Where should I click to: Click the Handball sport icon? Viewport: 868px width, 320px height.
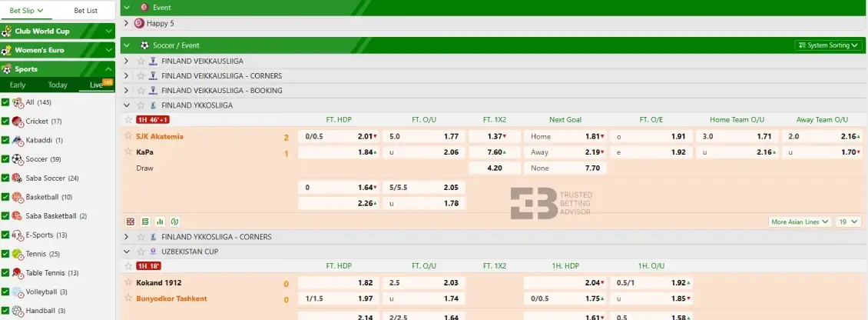[18, 311]
